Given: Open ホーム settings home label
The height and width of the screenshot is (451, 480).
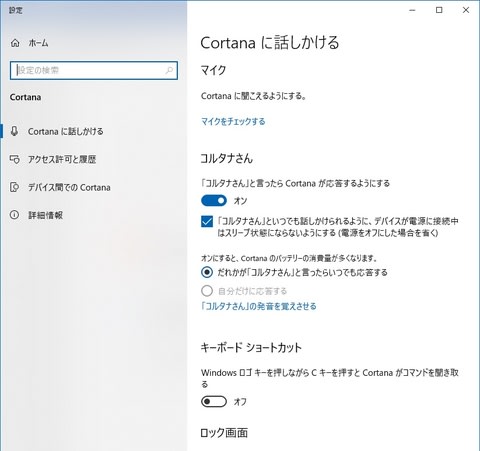Looking at the screenshot, I should 38,43.
